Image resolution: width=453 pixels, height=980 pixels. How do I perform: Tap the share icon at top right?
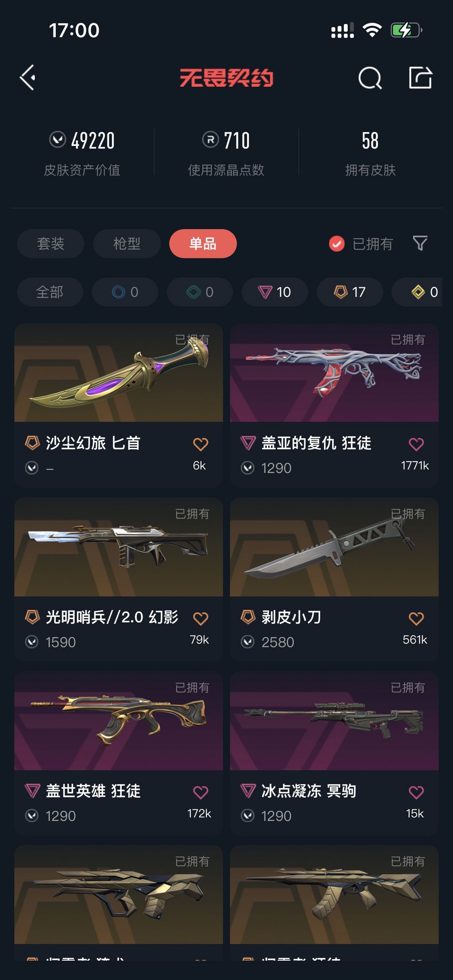click(420, 78)
